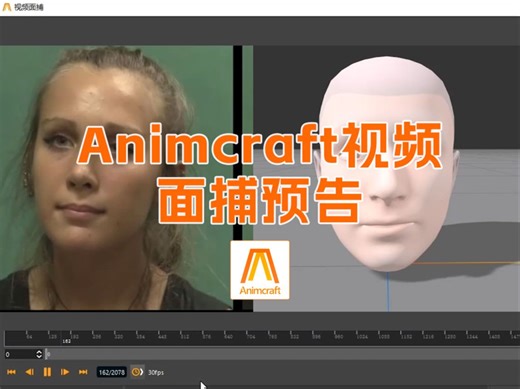Click the 3D head model in the viewport
Screen dimensions: 520x389
[x=387, y=163]
